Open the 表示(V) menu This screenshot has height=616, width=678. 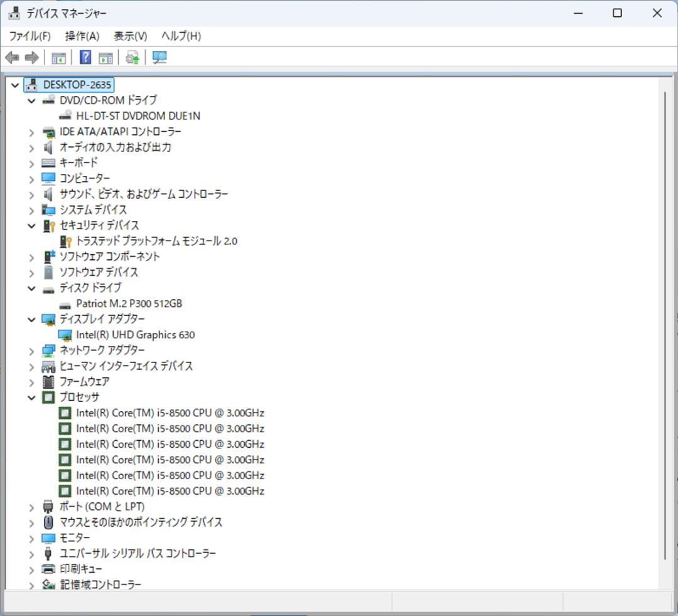coord(130,36)
